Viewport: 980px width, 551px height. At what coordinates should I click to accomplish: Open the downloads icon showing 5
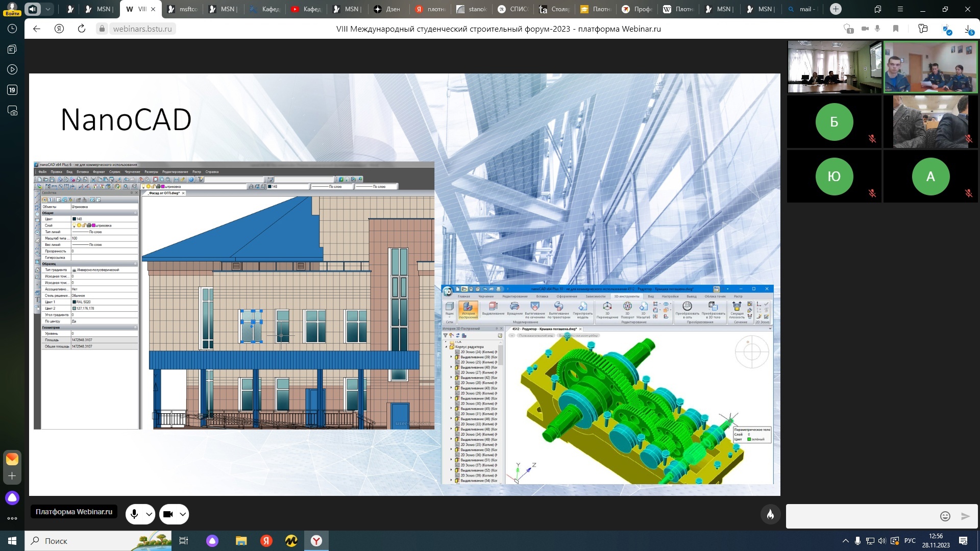pyautogui.click(x=969, y=30)
